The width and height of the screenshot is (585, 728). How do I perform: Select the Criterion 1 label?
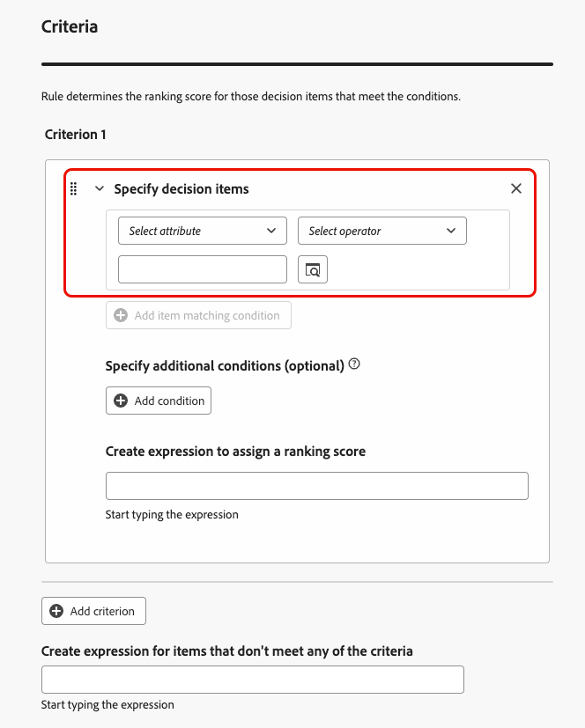pyautogui.click(x=76, y=135)
